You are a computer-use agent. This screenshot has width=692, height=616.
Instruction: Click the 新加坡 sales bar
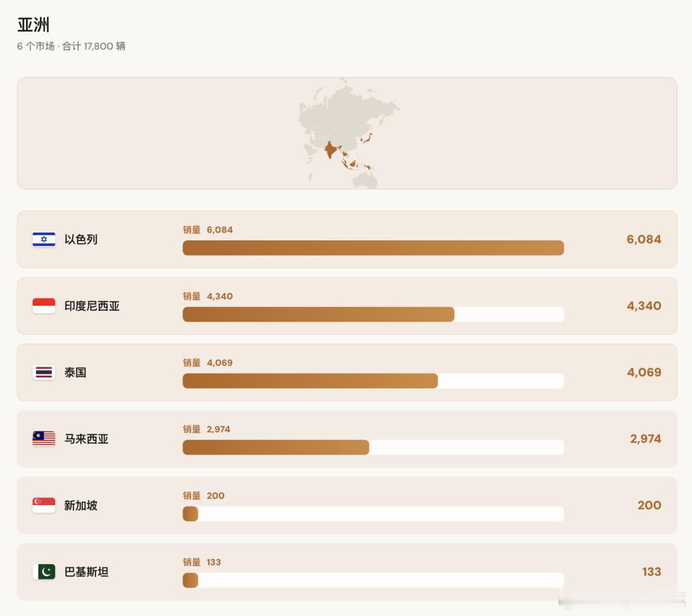(374, 514)
